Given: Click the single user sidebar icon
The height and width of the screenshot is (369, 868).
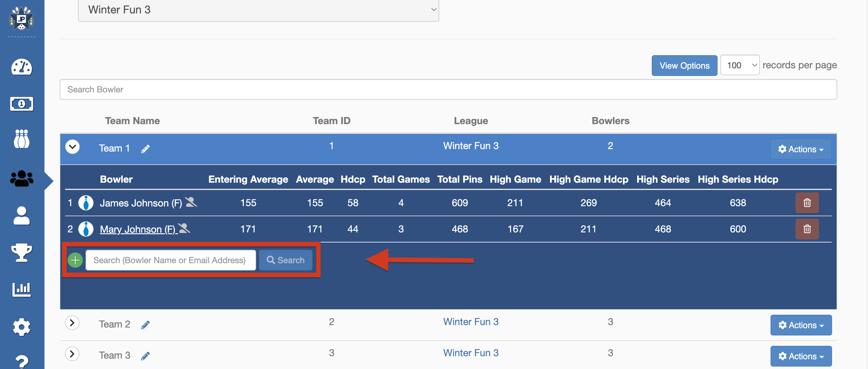Looking at the screenshot, I should click(x=22, y=216).
